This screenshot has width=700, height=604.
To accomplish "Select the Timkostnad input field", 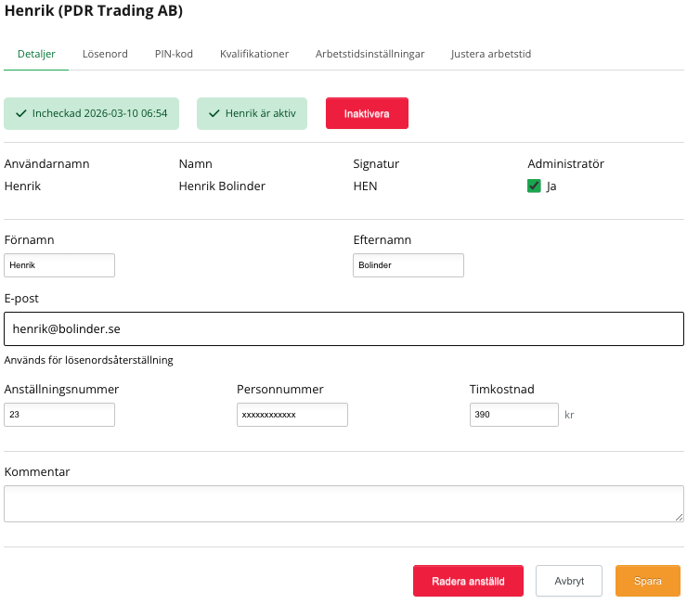I will 514,415.
